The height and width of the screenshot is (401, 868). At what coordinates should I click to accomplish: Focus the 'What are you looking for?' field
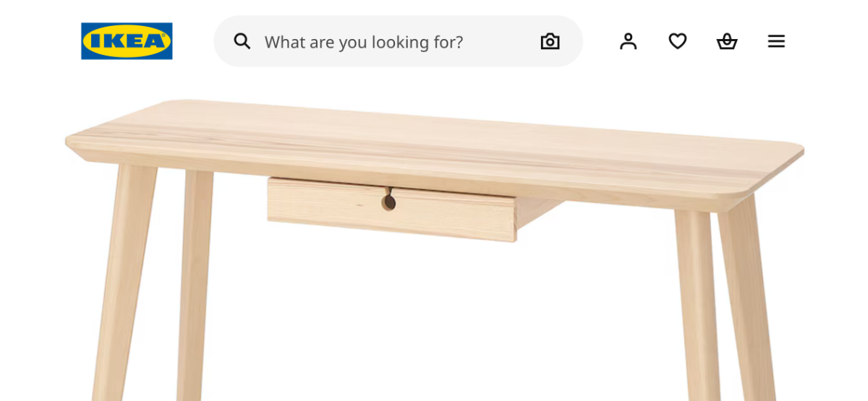coord(398,41)
